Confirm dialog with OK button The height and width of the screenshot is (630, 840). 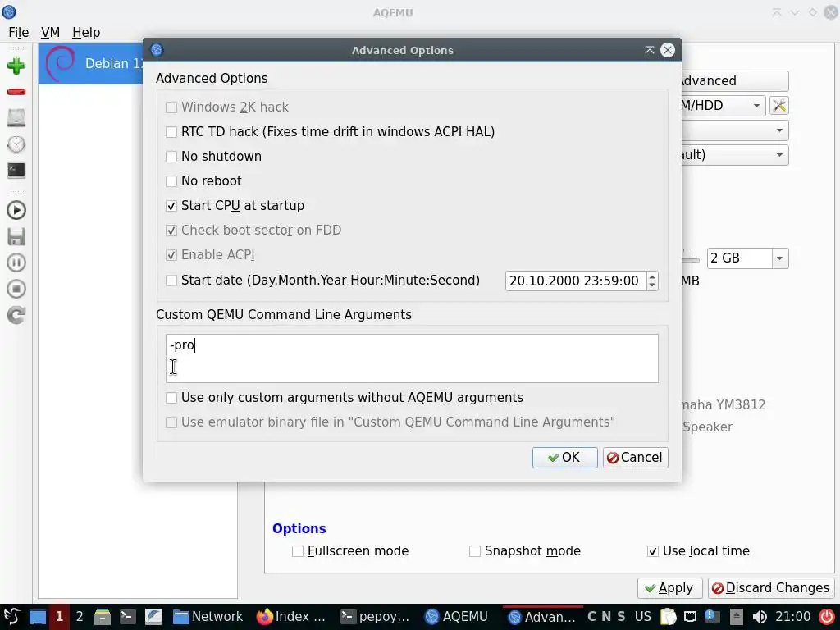564,458
